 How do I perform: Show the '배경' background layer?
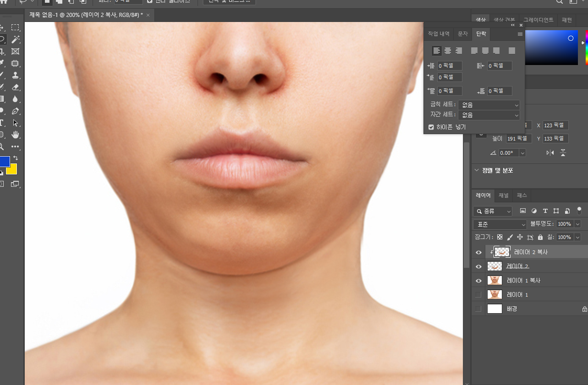click(478, 309)
